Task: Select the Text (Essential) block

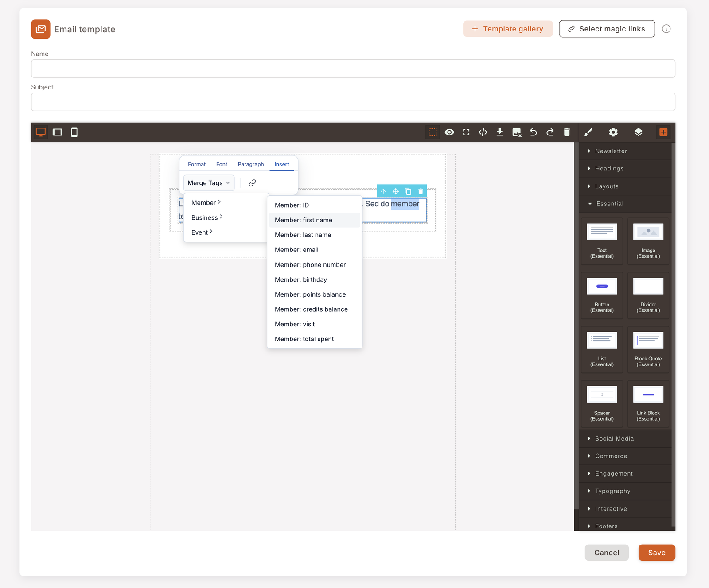Action: (602, 241)
